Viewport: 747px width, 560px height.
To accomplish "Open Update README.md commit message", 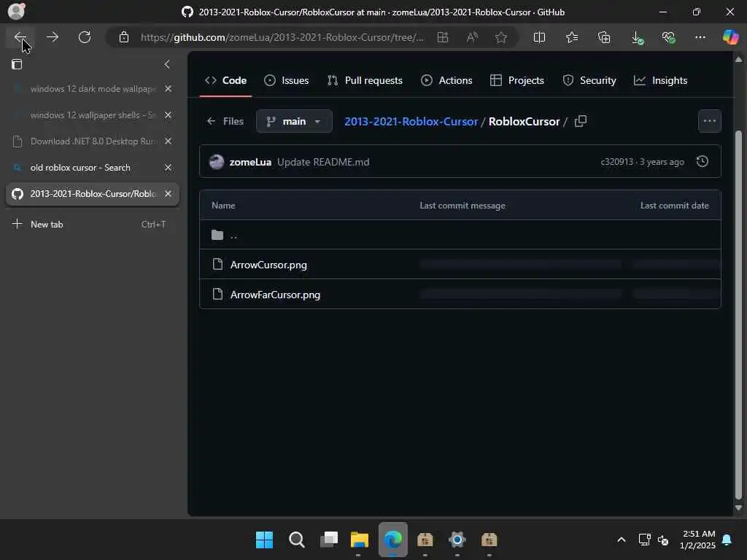I will click(323, 162).
